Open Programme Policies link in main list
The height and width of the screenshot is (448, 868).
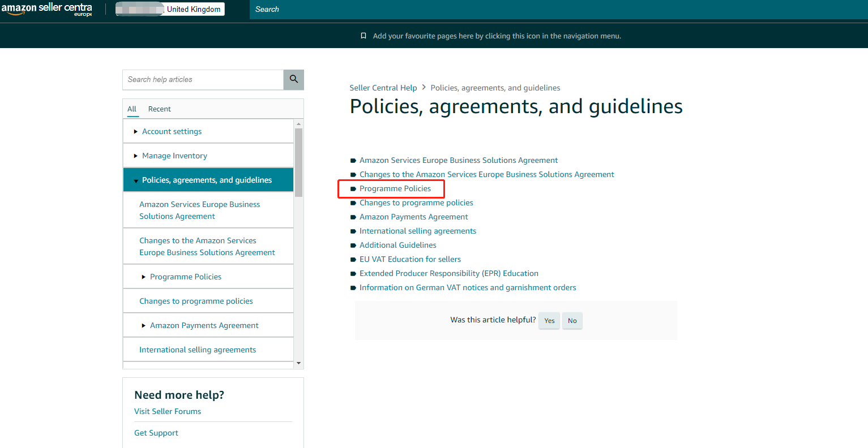395,189
